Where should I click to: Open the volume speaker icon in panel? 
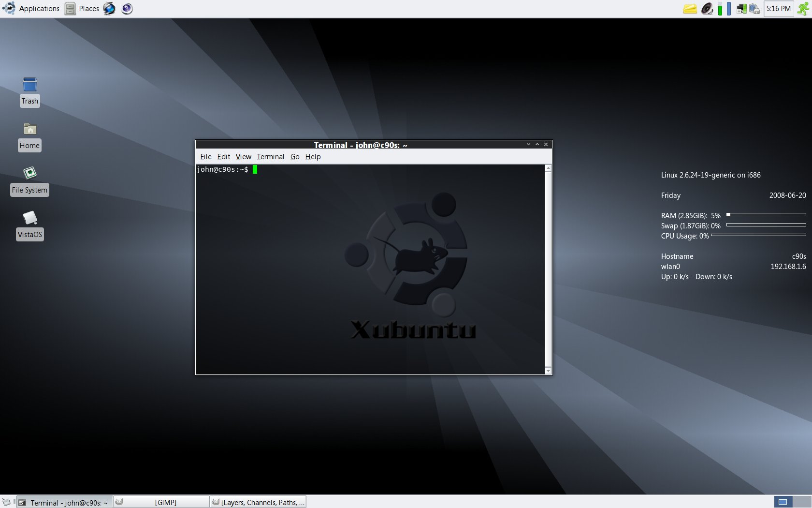click(707, 9)
